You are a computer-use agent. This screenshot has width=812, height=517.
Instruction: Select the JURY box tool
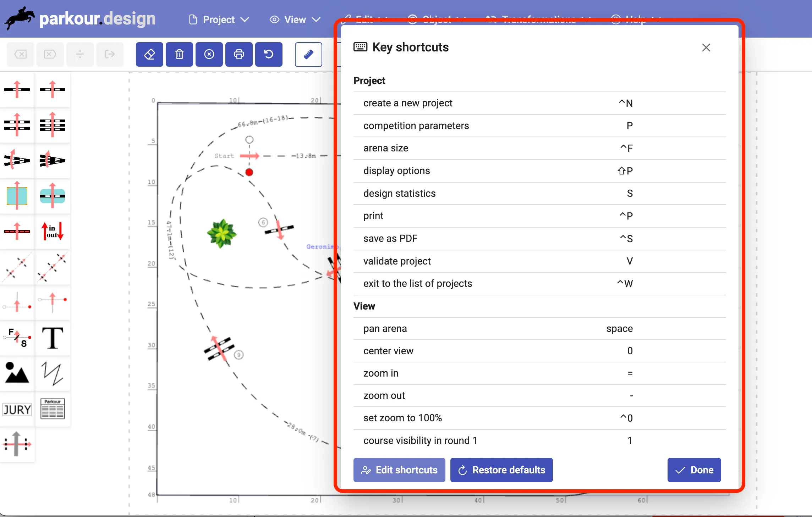coord(17,409)
